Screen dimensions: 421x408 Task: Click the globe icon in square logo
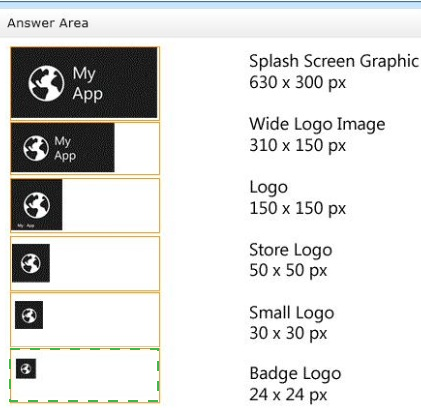pyautogui.click(x=37, y=205)
